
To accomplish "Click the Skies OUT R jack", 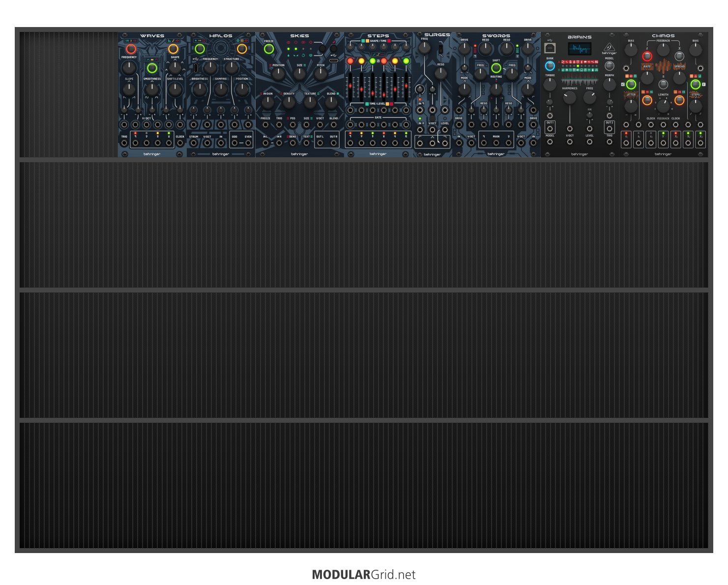I will (334, 143).
